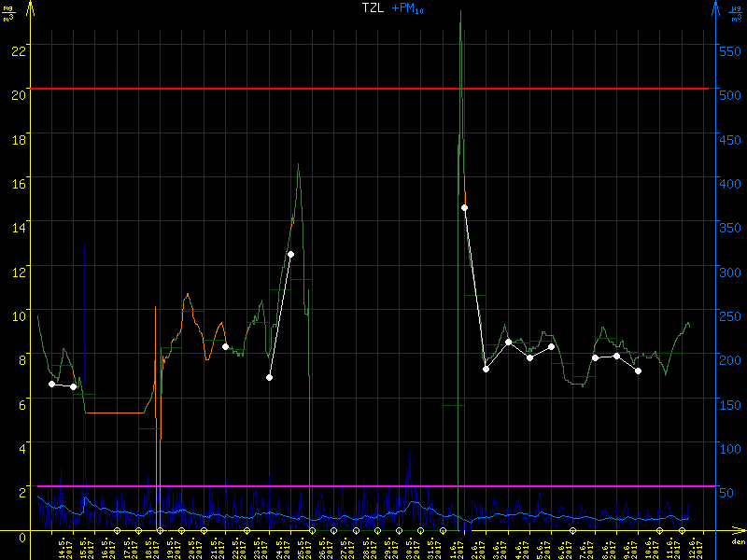This screenshot has height=560, width=747.
Task: Click the left y-axis upward arrow
Action: (x=32, y=8)
